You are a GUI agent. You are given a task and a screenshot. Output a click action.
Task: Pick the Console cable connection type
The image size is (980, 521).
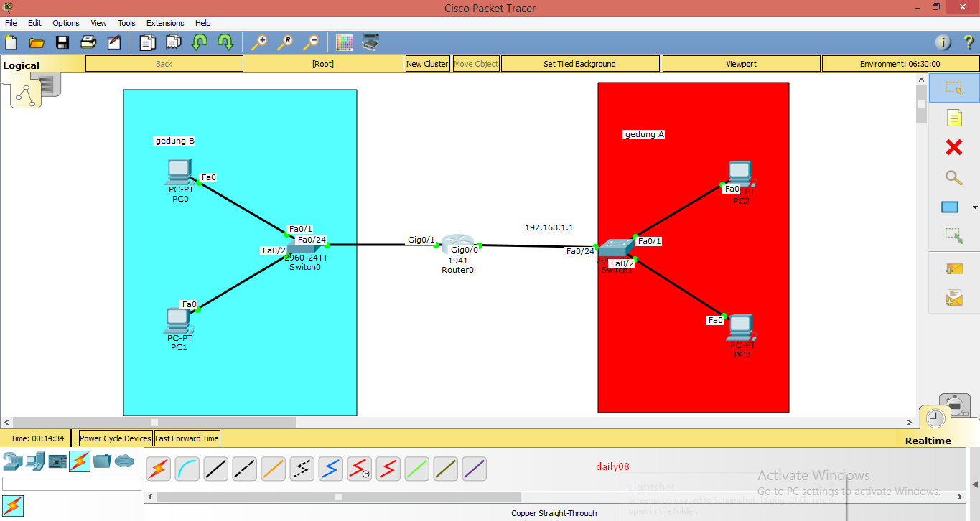[x=187, y=469]
